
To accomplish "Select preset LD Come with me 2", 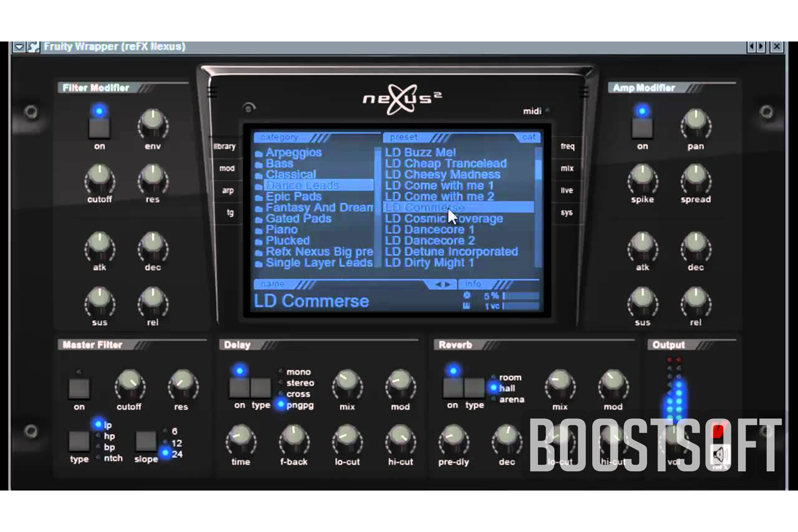I will pyautogui.click(x=439, y=197).
